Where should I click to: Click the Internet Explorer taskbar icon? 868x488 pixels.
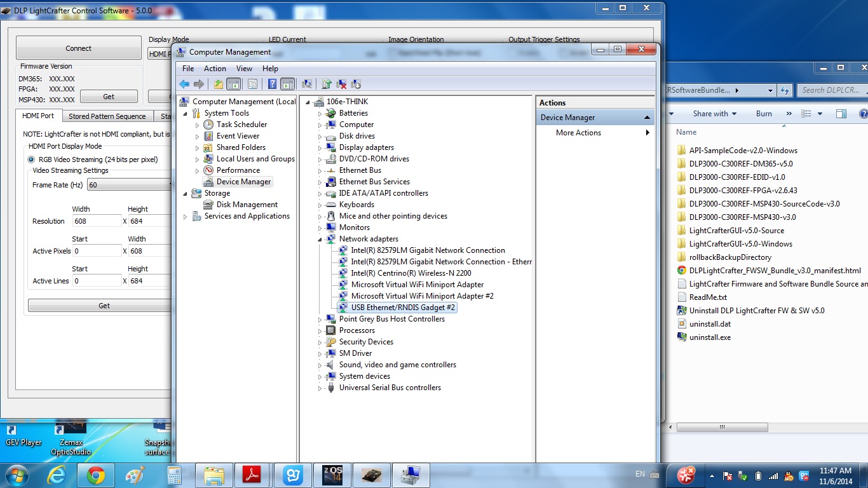(56, 475)
